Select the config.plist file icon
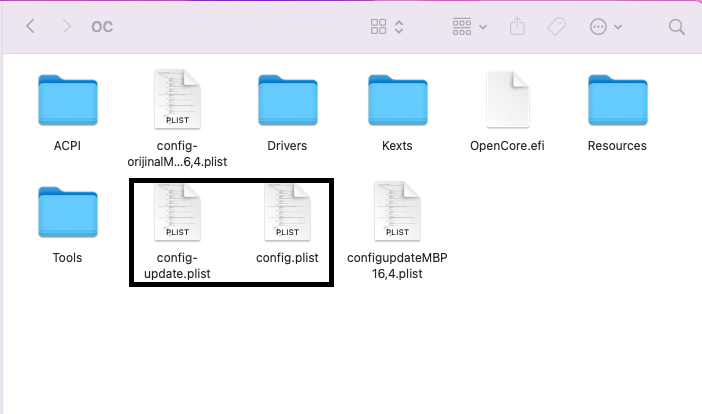 [287, 212]
